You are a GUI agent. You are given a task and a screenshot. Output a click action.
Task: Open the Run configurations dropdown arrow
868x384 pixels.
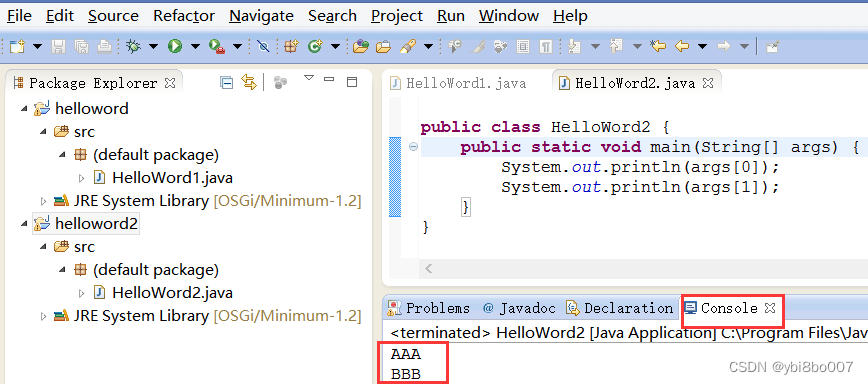(195, 47)
